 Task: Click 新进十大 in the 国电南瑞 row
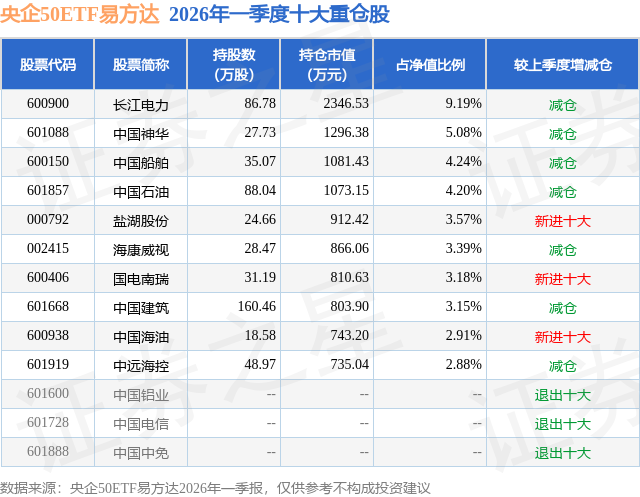563,279
